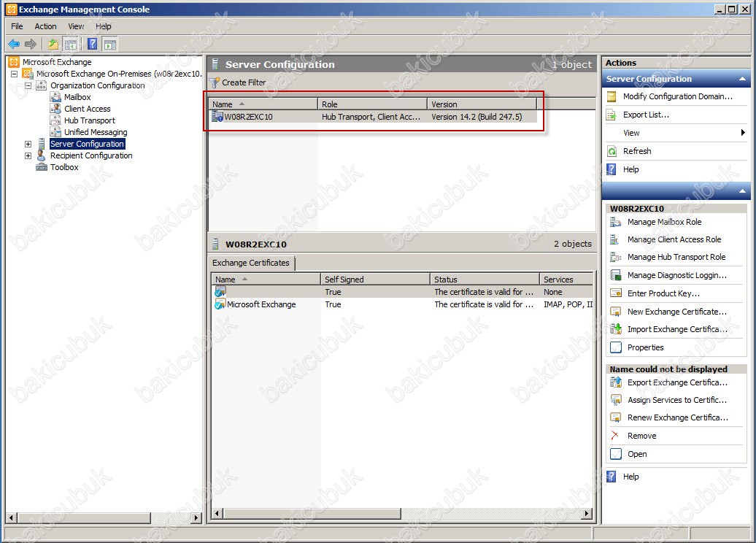The width and height of the screenshot is (756, 543).
Task: Click the Export Exchange Certificate icon
Action: click(x=616, y=382)
